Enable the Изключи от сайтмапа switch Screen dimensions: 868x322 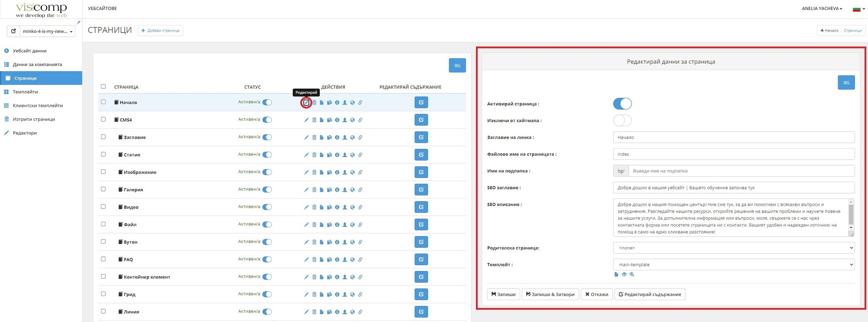pyautogui.click(x=622, y=121)
